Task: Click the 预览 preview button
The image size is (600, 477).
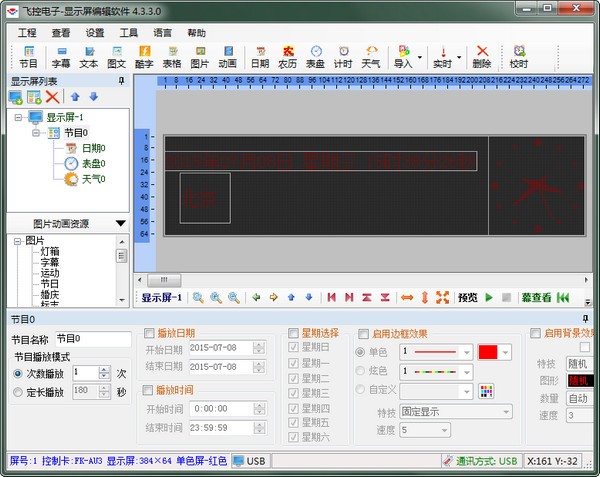Action: tap(467, 297)
